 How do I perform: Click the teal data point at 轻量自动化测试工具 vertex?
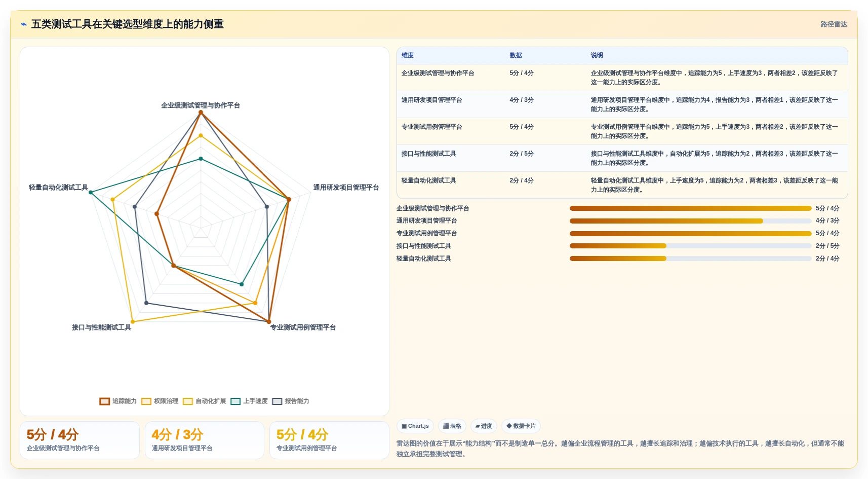coord(91,193)
